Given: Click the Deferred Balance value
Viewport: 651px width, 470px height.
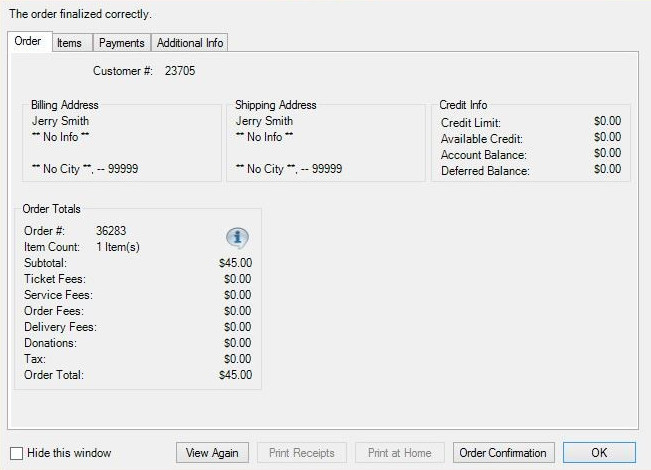Looking at the screenshot, I should click(607, 169).
